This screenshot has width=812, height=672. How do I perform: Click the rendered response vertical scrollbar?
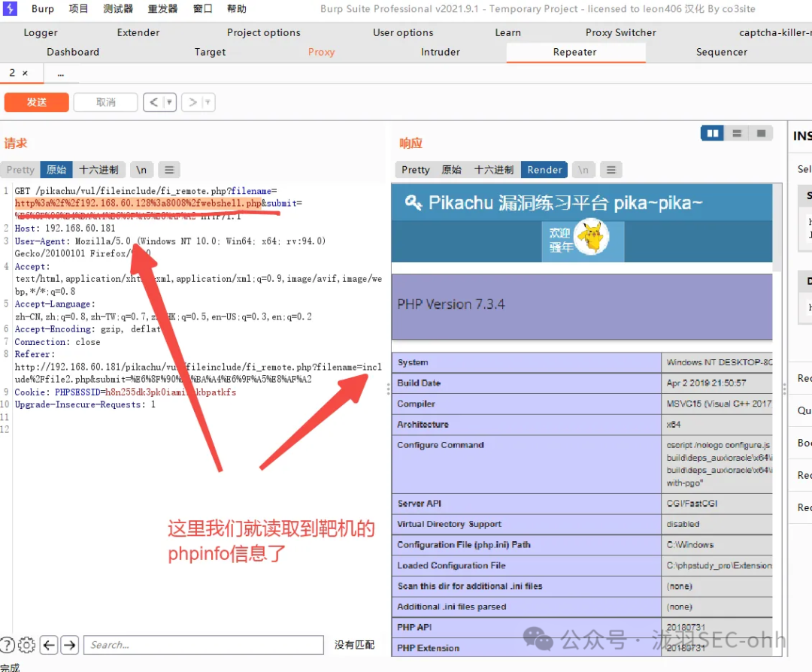tap(777, 228)
